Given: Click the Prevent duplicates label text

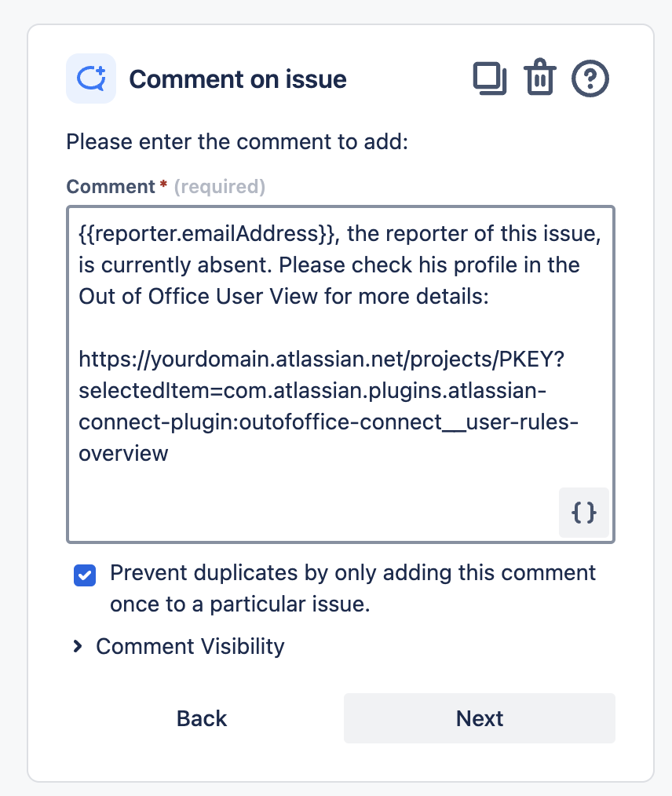Looking at the screenshot, I should [352, 589].
